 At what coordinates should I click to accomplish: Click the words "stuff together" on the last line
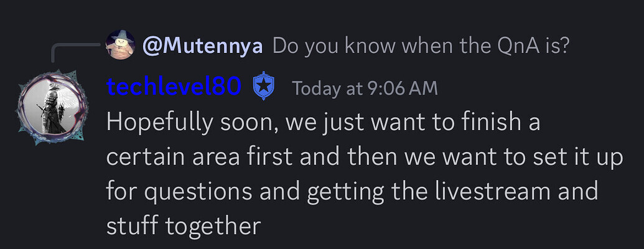click(183, 225)
